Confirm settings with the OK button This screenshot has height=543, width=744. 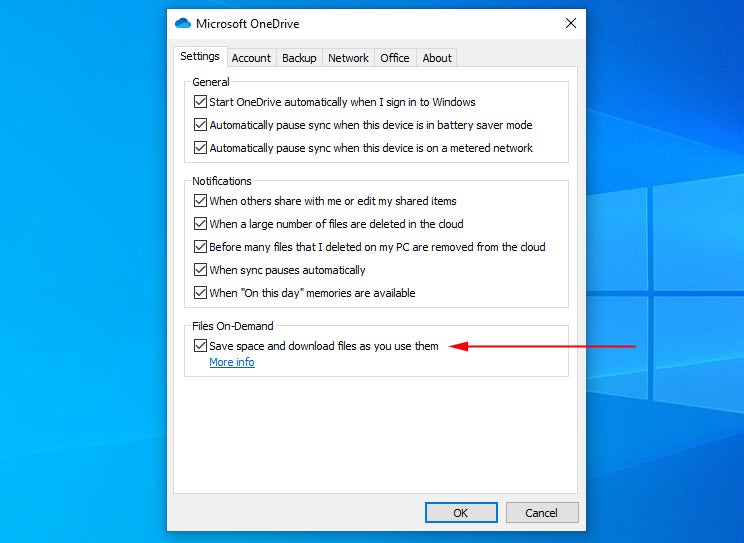coord(461,513)
